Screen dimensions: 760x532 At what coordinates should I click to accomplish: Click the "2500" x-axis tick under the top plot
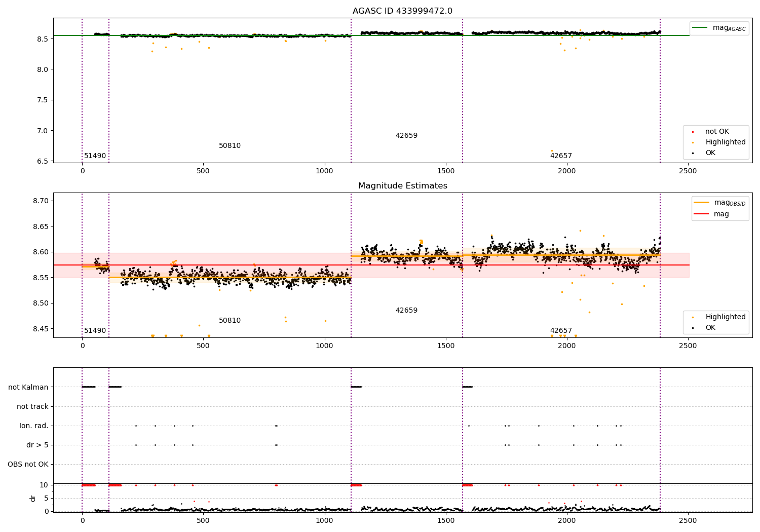[x=688, y=171]
